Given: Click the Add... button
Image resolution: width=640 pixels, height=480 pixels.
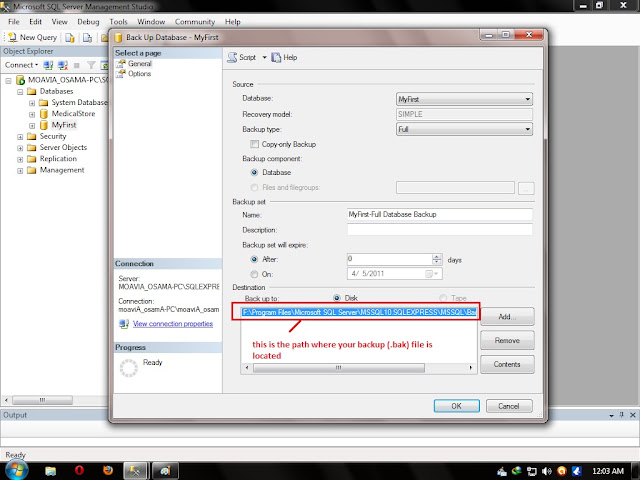Looking at the screenshot, I should [507, 317].
